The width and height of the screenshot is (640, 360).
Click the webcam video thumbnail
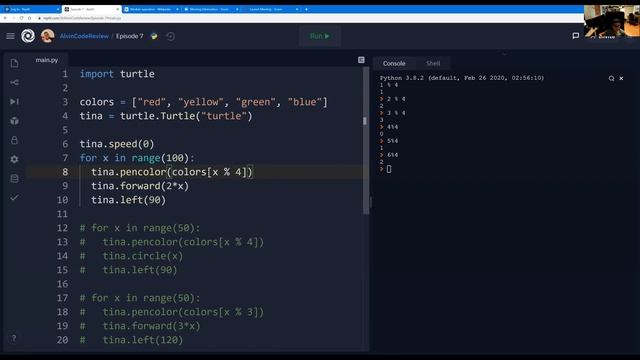(x=611, y=22)
